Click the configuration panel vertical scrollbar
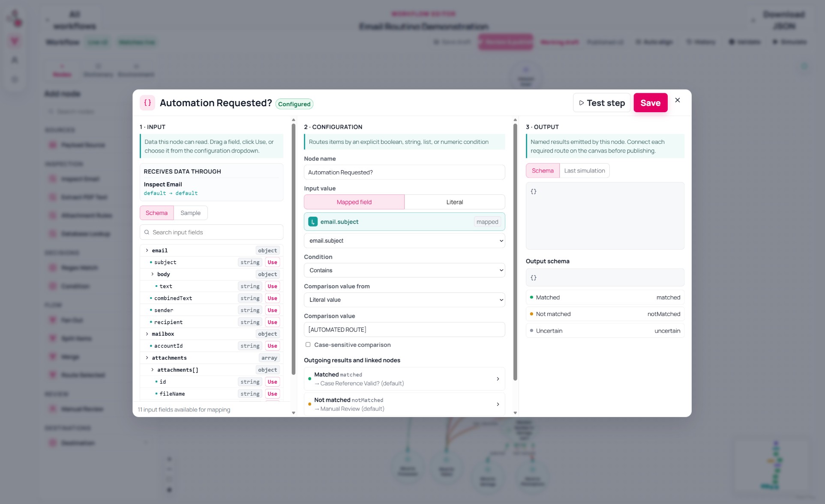 pos(515,252)
